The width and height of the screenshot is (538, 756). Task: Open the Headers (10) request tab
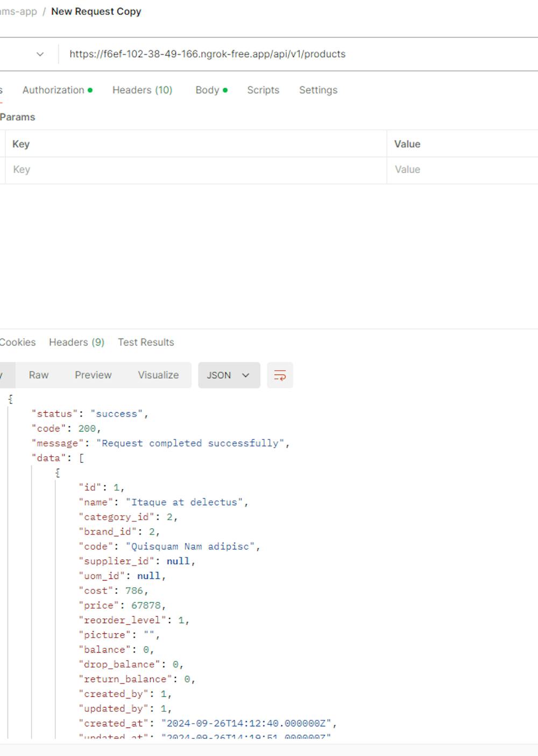pyautogui.click(x=142, y=90)
